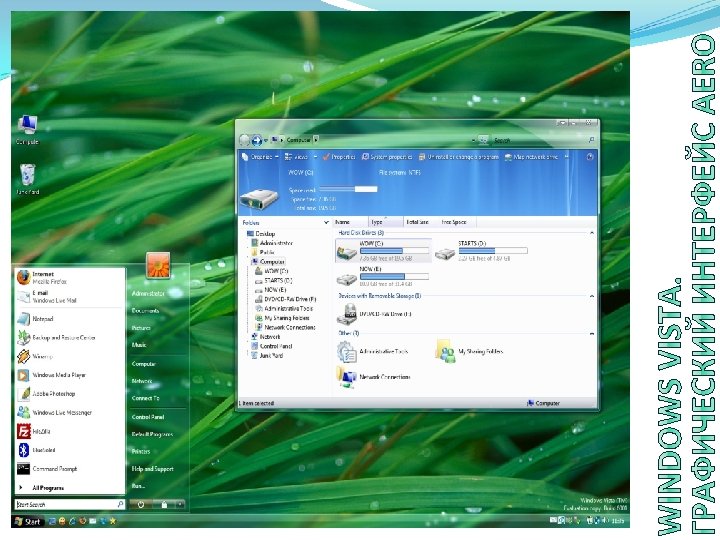This screenshot has height=540, width=720.
Task: Sort by the Total Size column header
Action: point(420,222)
